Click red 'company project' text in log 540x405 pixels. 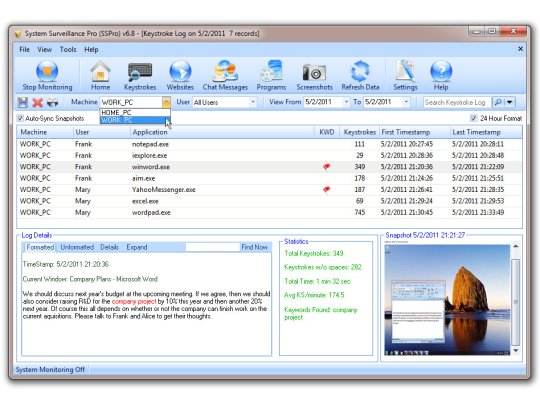pos(134,301)
